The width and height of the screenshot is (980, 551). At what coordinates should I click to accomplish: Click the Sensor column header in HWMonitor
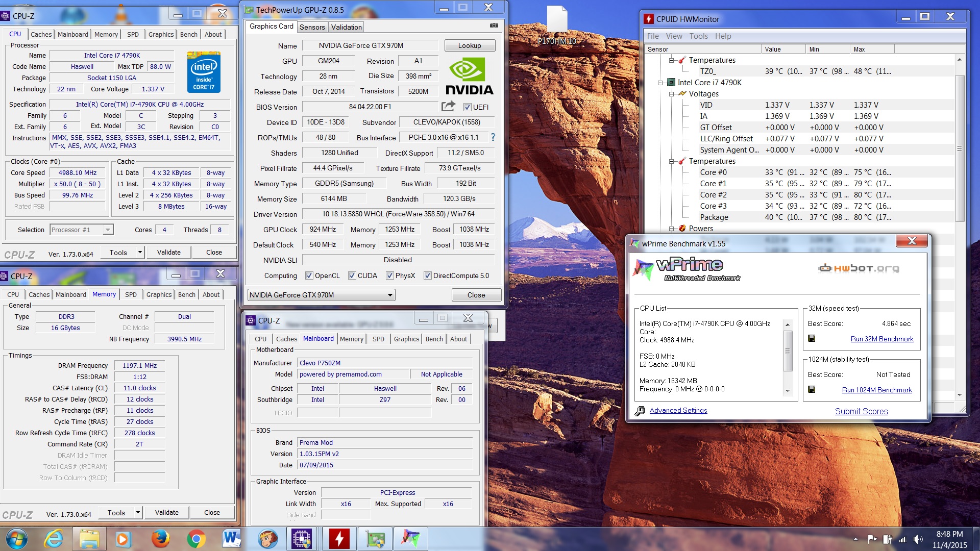pyautogui.click(x=703, y=49)
